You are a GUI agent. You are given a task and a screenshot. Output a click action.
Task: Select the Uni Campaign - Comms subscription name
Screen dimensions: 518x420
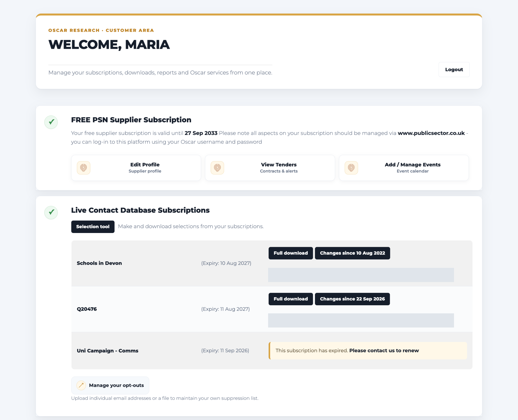click(x=107, y=351)
